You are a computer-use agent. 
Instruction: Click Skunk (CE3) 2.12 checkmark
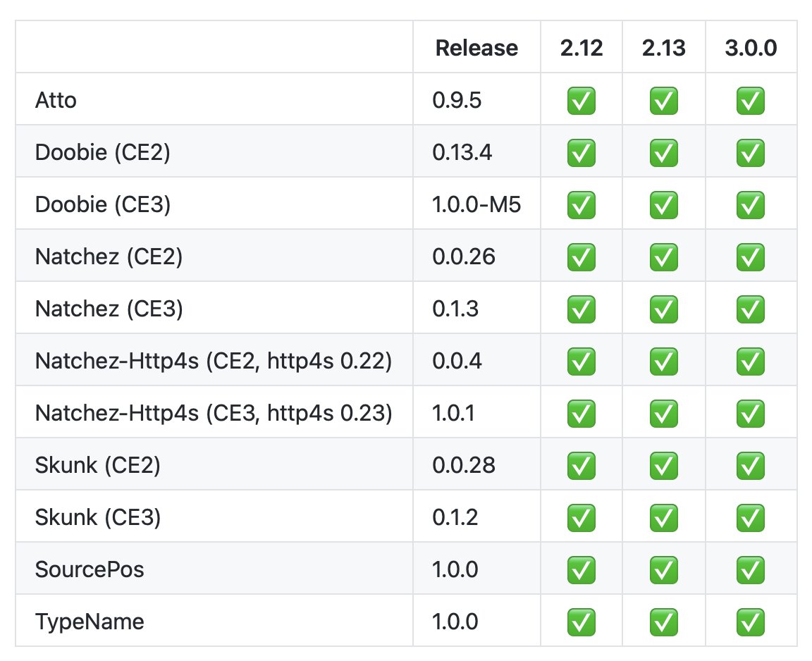[x=581, y=518]
